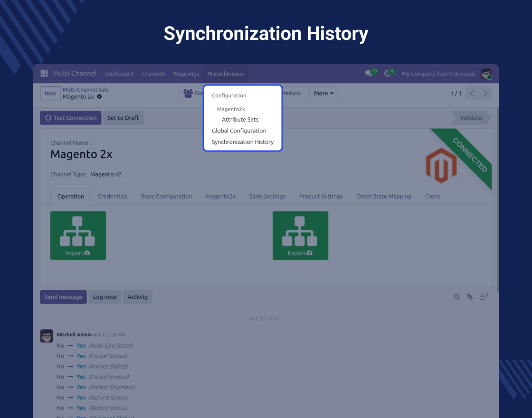
Task: Click the Magento logo image
Action: (x=441, y=166)
